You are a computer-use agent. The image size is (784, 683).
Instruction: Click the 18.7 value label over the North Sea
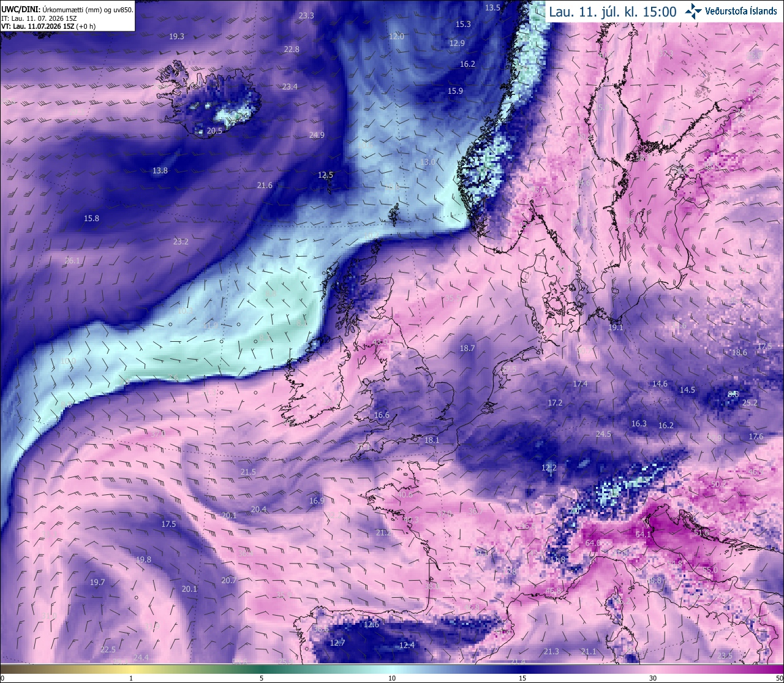[467, 348]
